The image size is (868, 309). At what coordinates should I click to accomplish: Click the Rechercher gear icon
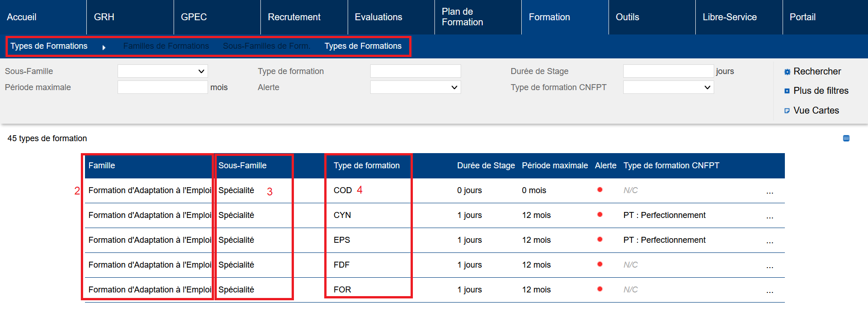pos(787,72)
